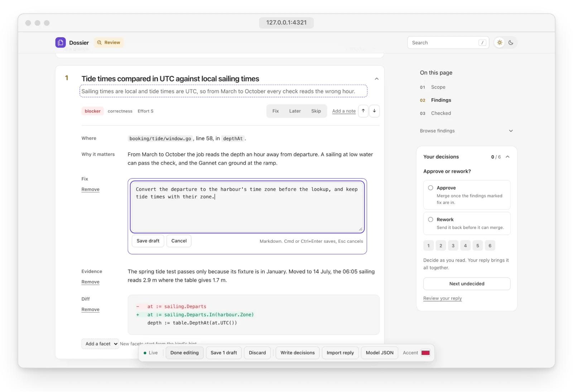
Task: Remove the Evidence facet
Action: tap(90, 282)
